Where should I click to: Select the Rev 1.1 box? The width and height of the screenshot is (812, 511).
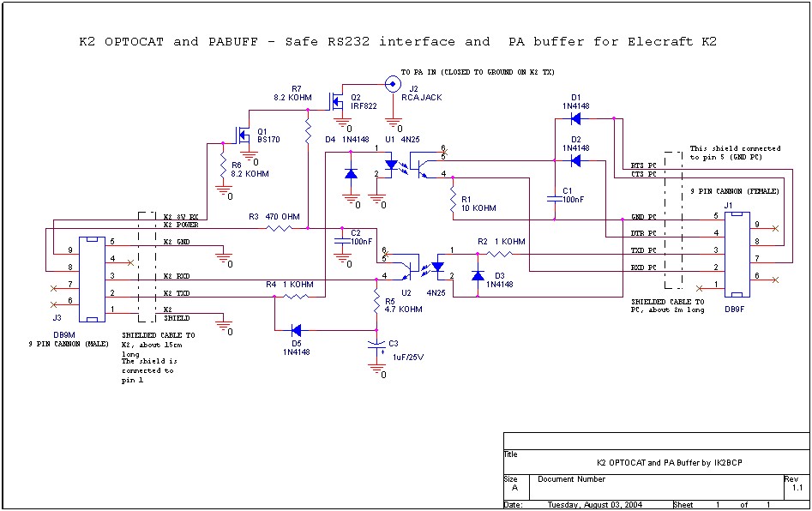795,484
